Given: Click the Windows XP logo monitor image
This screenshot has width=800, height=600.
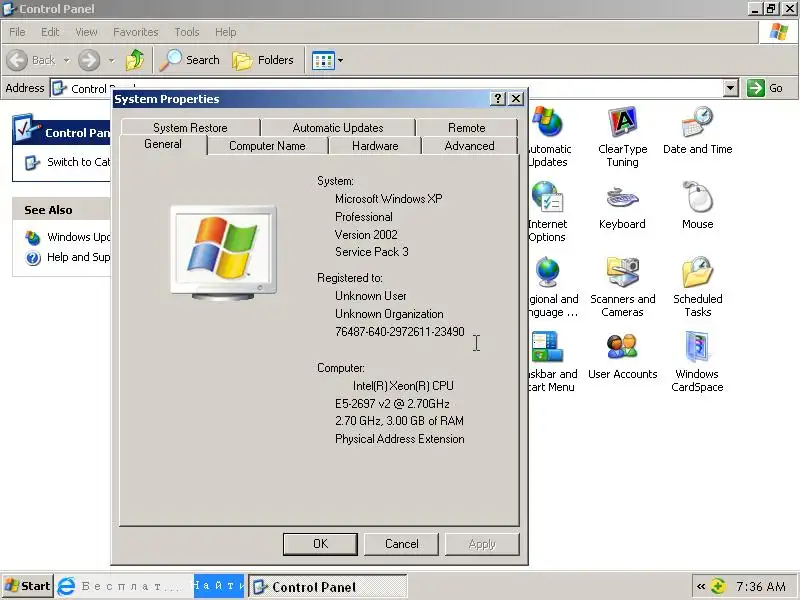Looking at the screenshot, I should (223, 252).
